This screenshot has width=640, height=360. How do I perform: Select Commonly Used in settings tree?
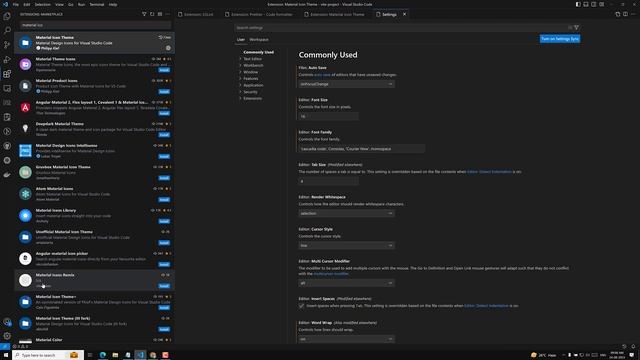coord(258,52)
